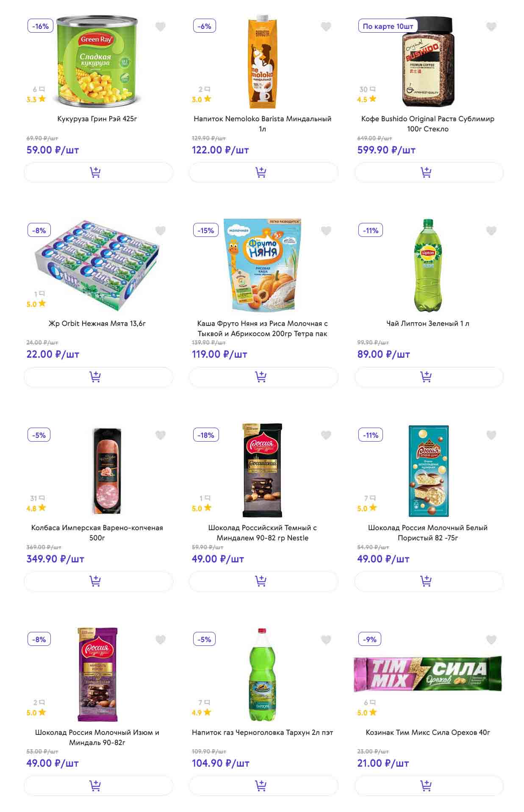
Task: Toggle favorite heart on Tim Mix kozinak
Action: pyautogui.click(x=491, y=640)
